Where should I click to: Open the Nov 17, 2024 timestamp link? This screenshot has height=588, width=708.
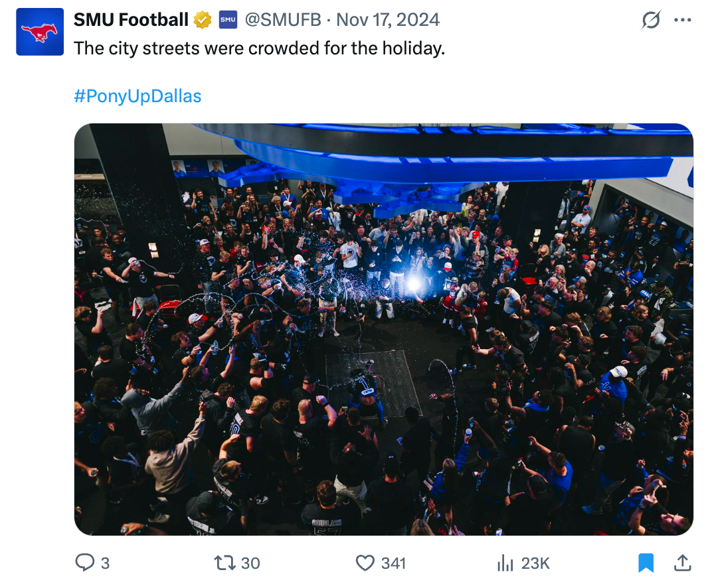click(388, 21)
